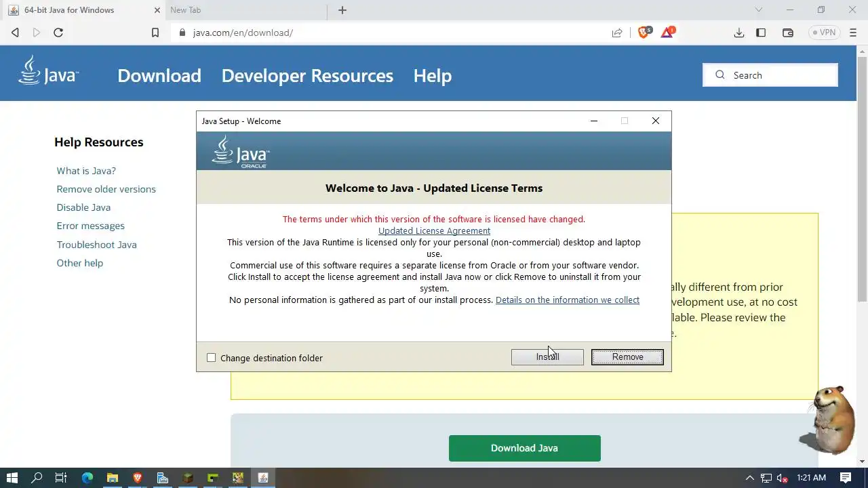
Task: Open Brave Shields lion icon
Action: pyautogui.click(x=644, y=32)
